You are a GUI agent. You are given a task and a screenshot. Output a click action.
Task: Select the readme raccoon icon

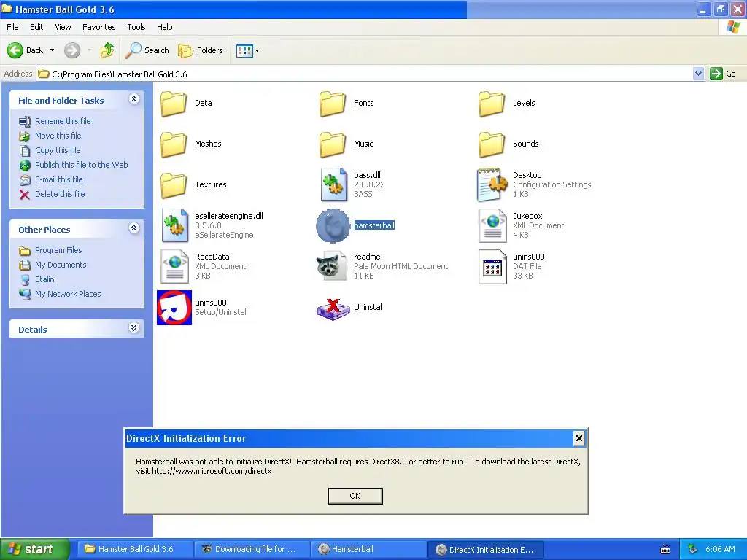(332, 265)
